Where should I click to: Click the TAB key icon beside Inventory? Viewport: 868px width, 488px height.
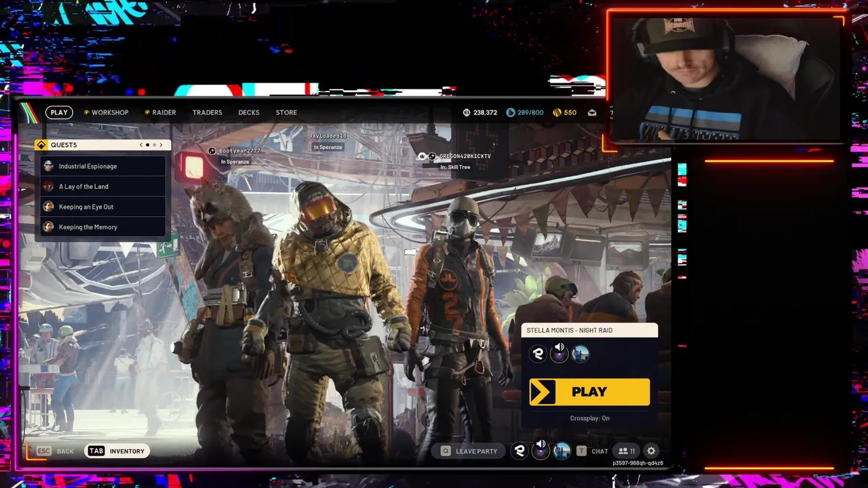[96, 451]
